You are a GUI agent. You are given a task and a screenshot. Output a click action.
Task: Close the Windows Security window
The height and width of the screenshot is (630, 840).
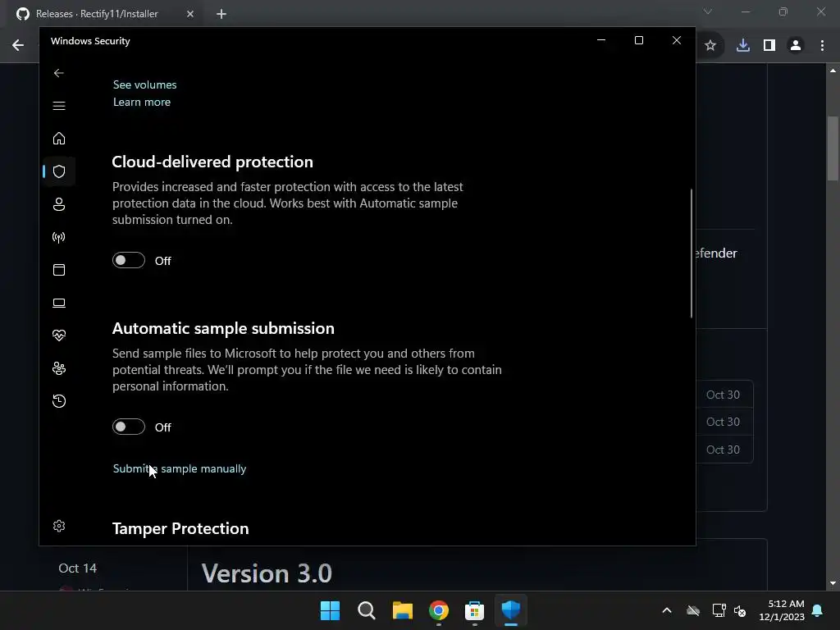tap(677, 40)
